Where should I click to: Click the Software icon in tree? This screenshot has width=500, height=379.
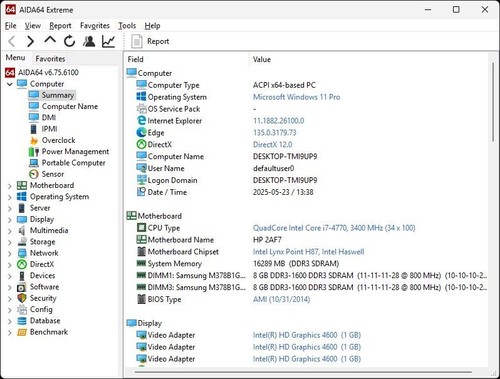click(x=22, y=287)
